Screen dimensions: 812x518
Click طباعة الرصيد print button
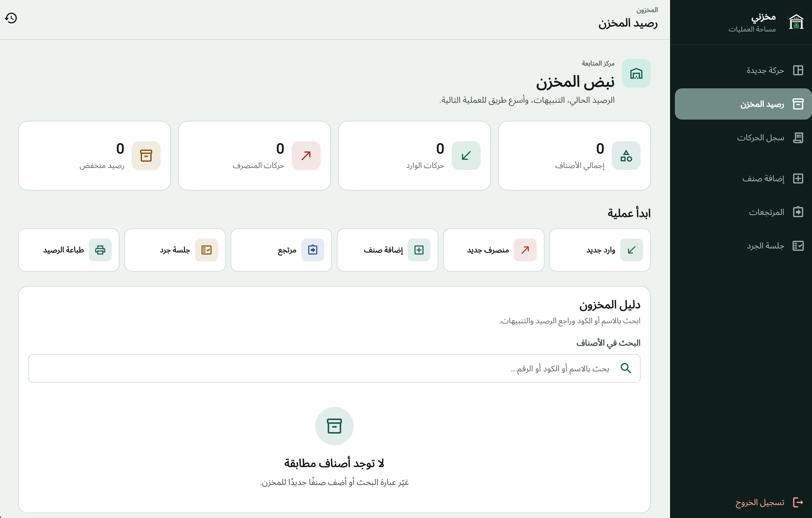69,250
